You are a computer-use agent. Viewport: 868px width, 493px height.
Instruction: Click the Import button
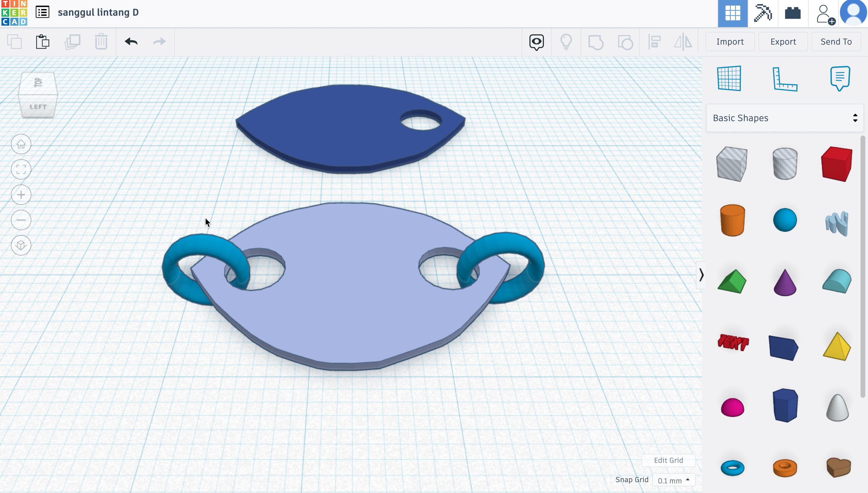tap(730, 41)
